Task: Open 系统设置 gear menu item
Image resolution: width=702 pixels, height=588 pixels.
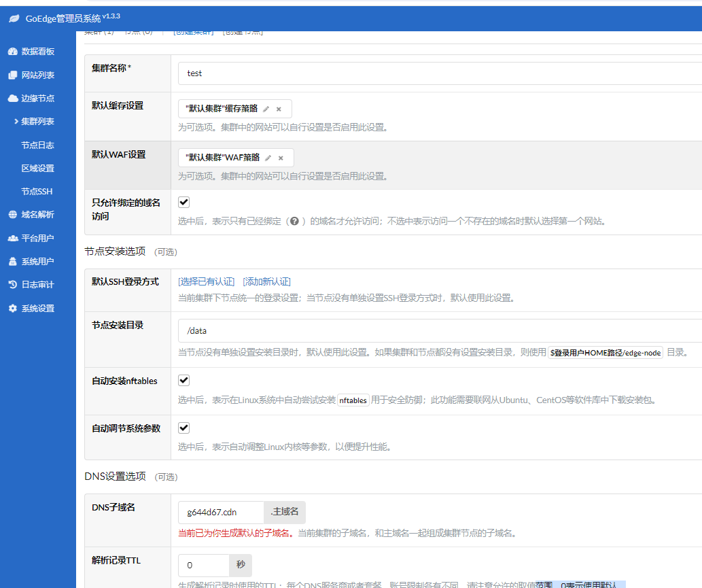Action: coord(37,309)
